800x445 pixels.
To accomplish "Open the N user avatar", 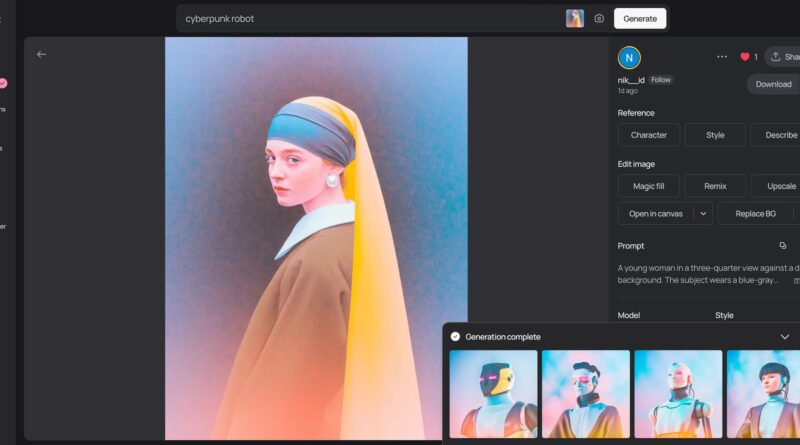I will coord(629,58).
